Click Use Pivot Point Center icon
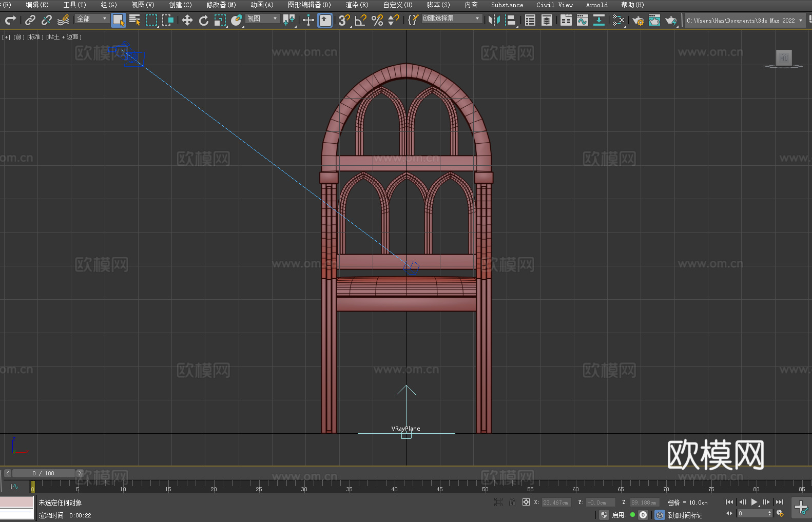The width and height of the screenshot is (812, 522). click(289, 20)
